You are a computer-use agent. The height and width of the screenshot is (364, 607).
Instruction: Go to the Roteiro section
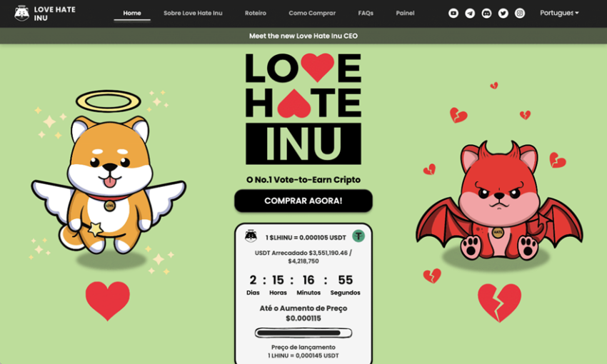(x=256, y=13)
